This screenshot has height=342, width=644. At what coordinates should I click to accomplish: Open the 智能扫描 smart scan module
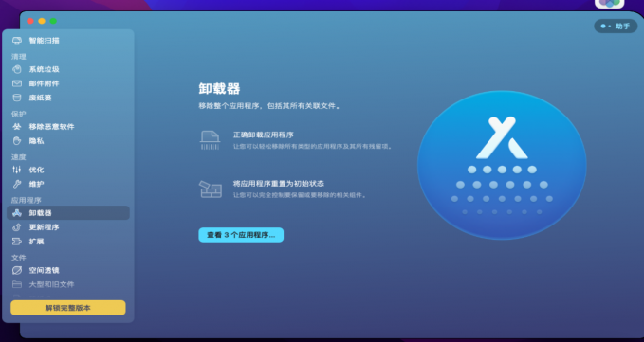click(x=67, y=41)
